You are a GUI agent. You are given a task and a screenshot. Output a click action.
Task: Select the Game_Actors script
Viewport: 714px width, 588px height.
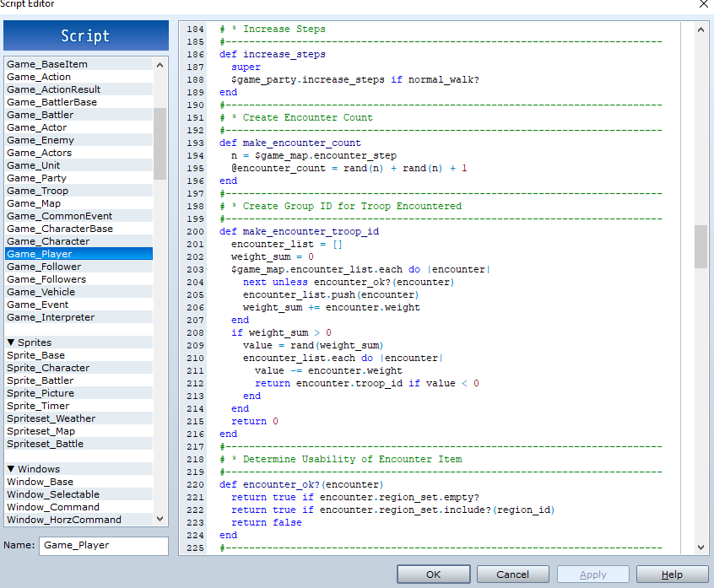coord(79,153)
